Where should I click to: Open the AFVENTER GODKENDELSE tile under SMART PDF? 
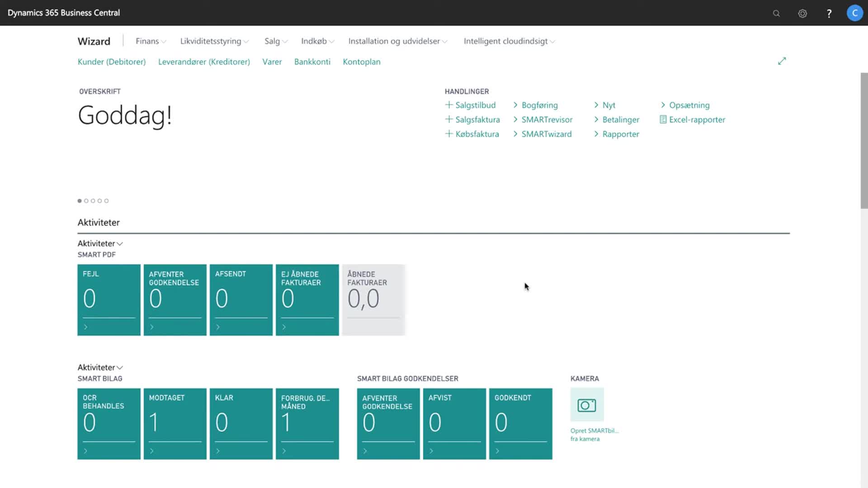(175, 300)
